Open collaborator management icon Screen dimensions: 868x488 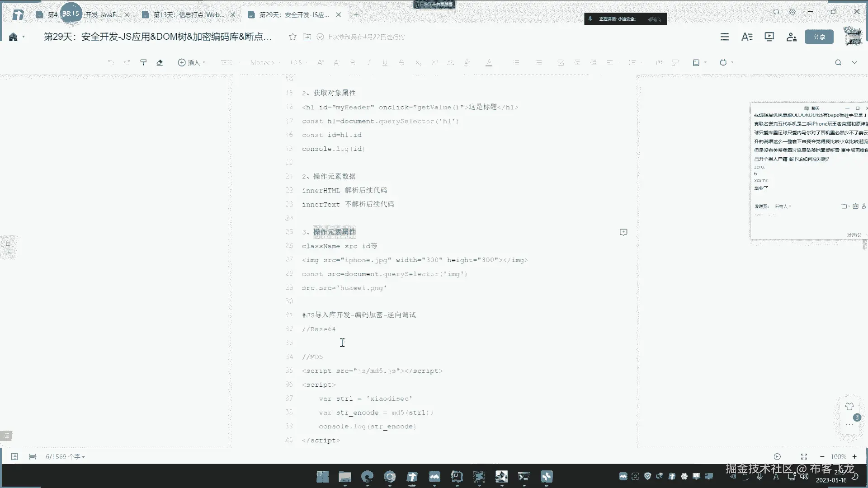[791, 37]
